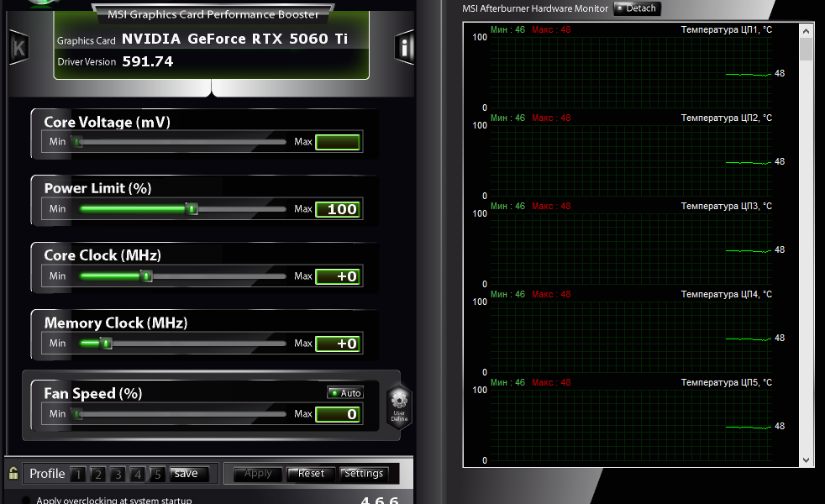825x504 pixels.
Task: Click the Core Clock +0 value field
Action: (x=338, y=276)
